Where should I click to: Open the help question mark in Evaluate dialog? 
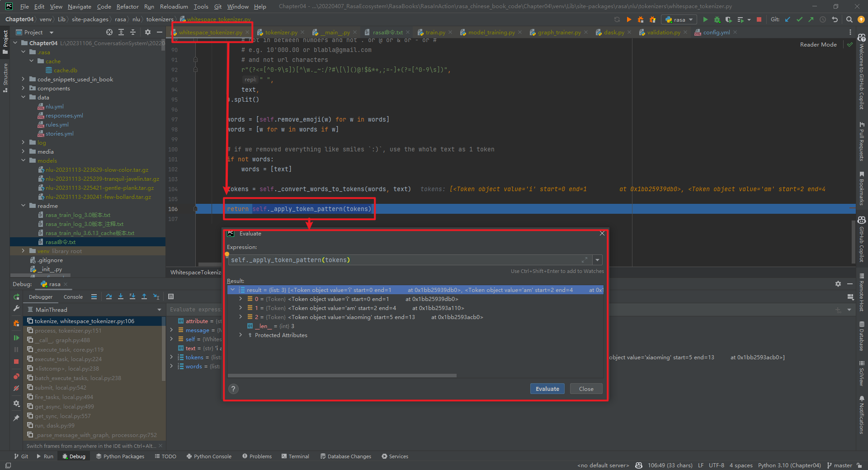coord(233,389)
